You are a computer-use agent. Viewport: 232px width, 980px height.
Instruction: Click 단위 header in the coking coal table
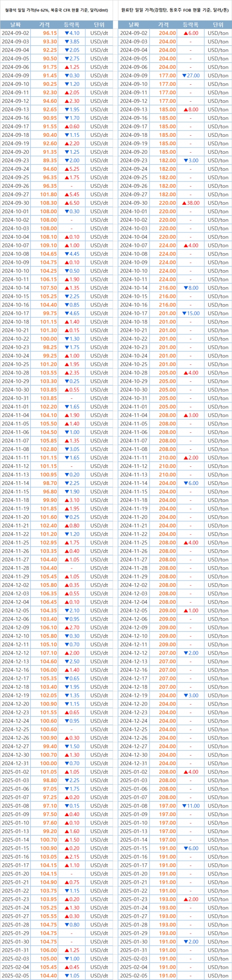(218, 25)
